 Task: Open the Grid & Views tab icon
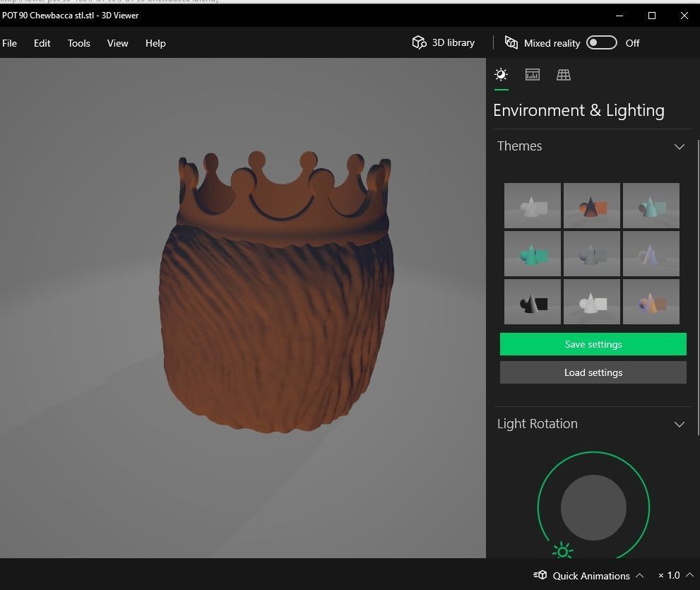point(564,75)
